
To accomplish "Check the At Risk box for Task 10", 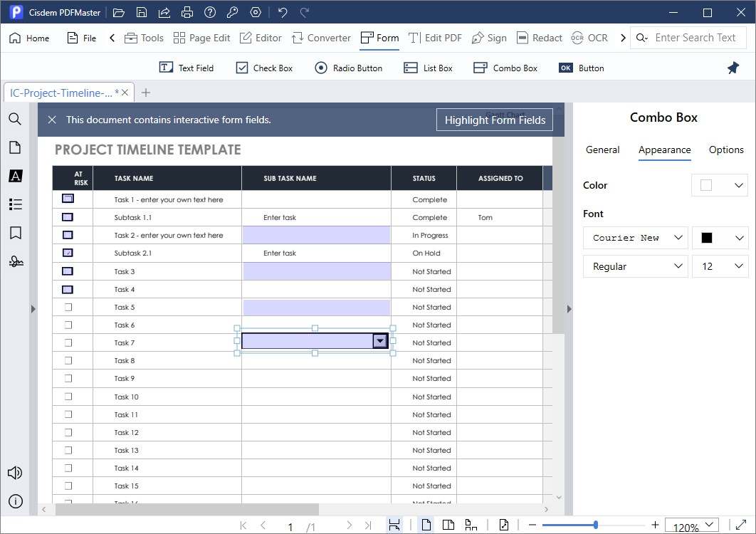I will (68, 397).
